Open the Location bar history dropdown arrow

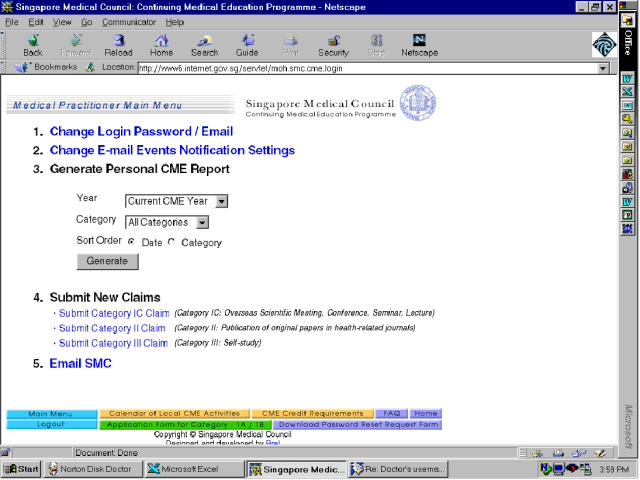pyautogui.click(x=603, y=68)
